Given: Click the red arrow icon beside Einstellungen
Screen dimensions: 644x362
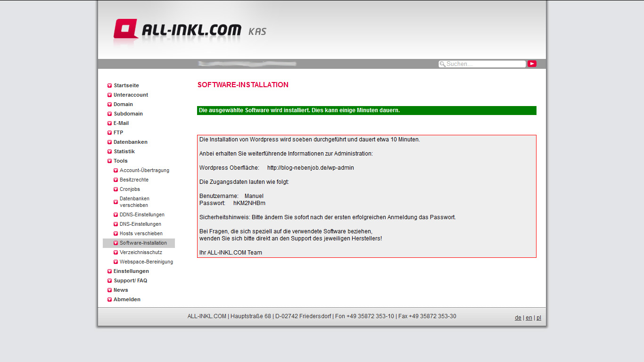Looking at the screenshot, I should click(x=109, y=271).
